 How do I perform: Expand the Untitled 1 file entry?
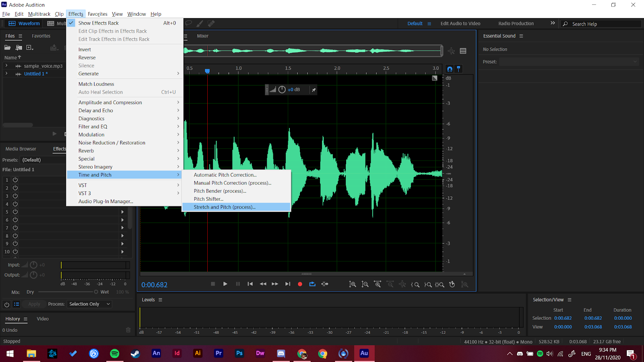[6, 74]
